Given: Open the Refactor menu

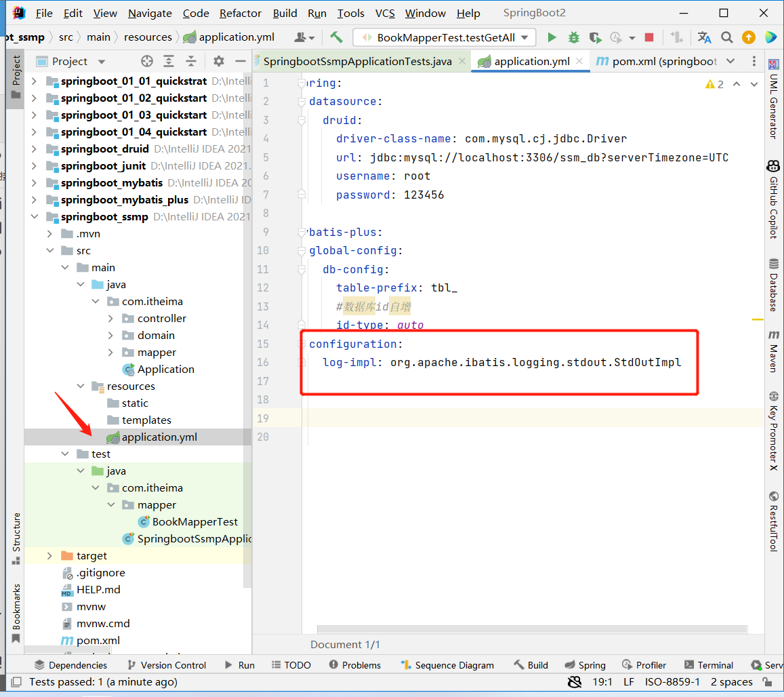Looking at the screenshot, I should [x=240, y=13].
